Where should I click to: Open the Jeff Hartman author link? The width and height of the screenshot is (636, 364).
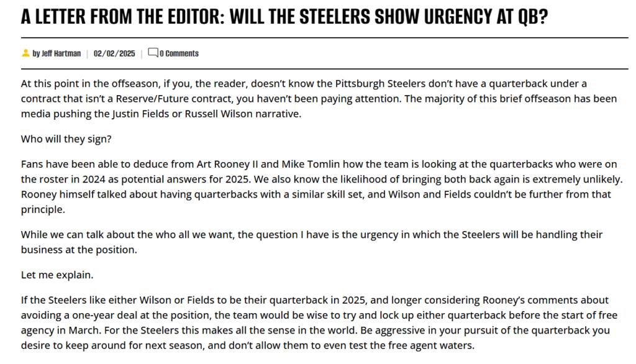pos(57,53)
